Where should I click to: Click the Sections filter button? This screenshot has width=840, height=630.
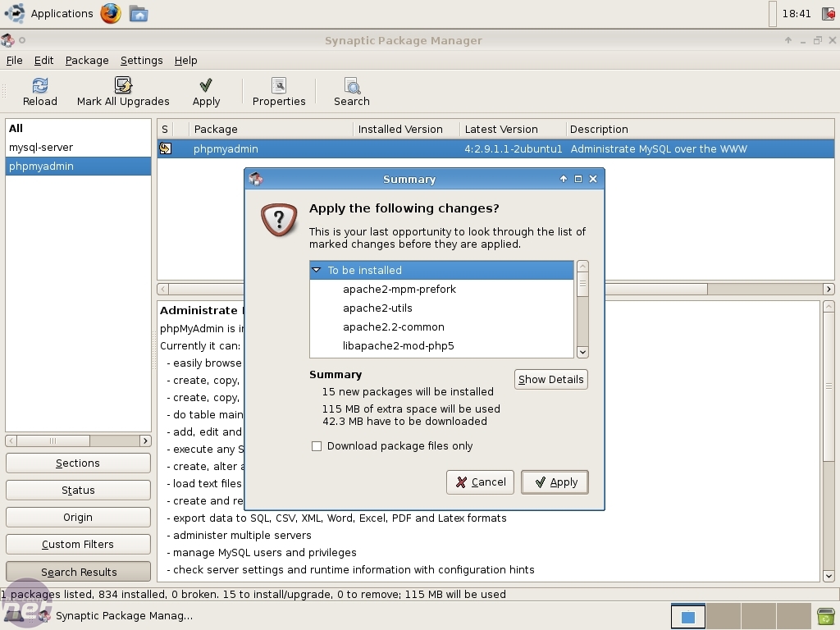pos(78,463)
